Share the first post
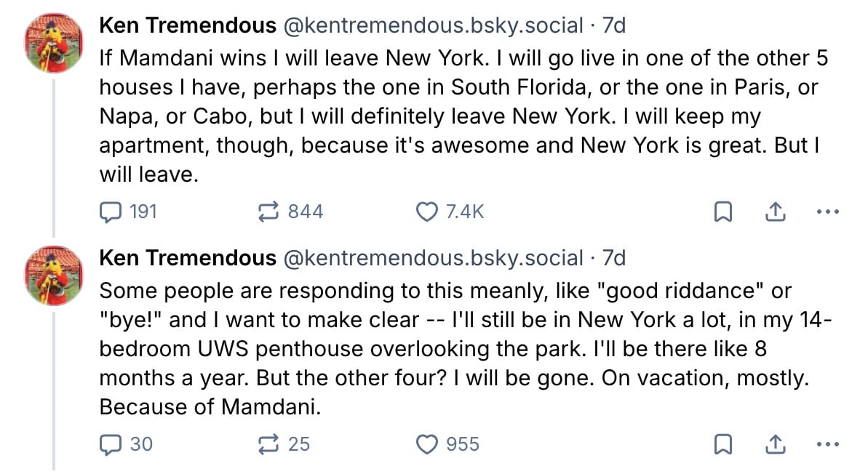Viewport: 868px width, 474px height. (x=776, y=212)
